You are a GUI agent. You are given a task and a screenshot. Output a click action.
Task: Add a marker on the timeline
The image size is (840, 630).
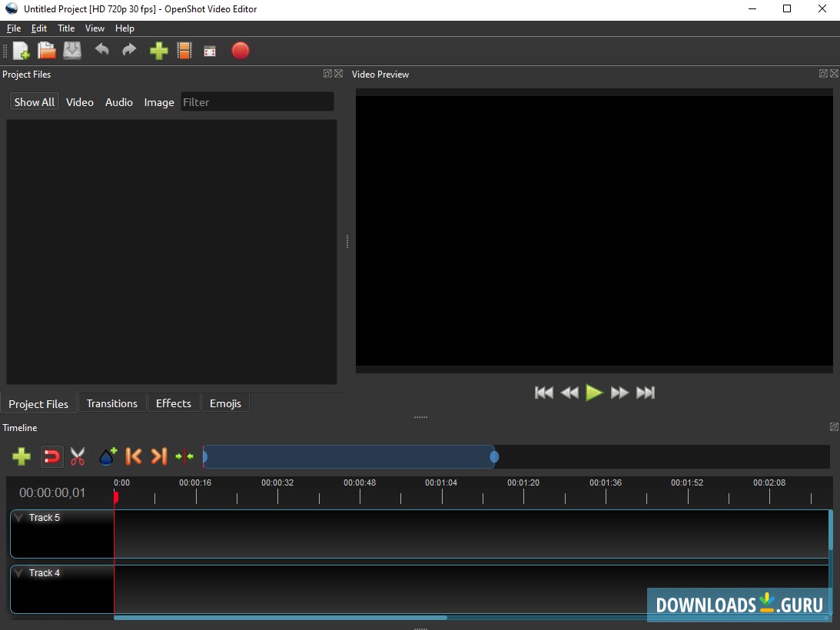click(108, 456)
